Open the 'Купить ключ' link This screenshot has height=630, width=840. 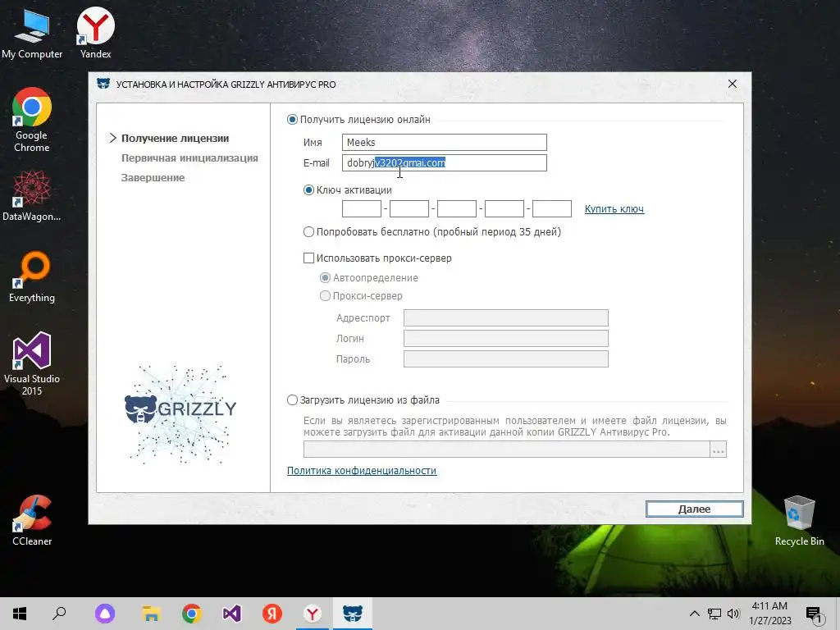[614, 209]
